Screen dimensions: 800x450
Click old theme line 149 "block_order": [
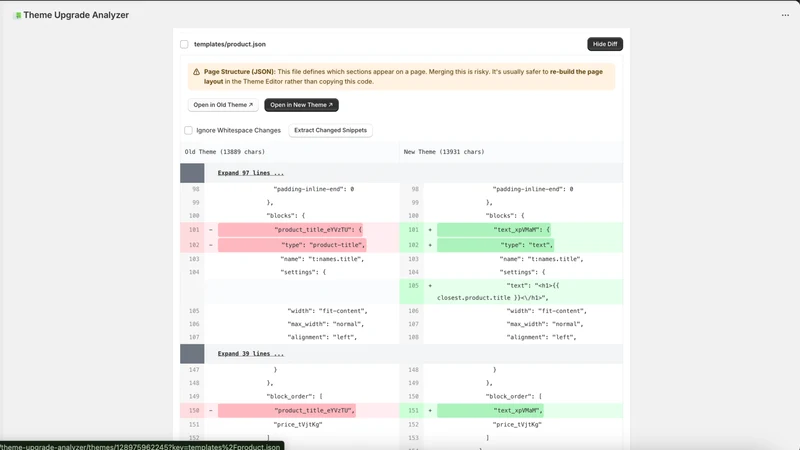click(294, 396)
